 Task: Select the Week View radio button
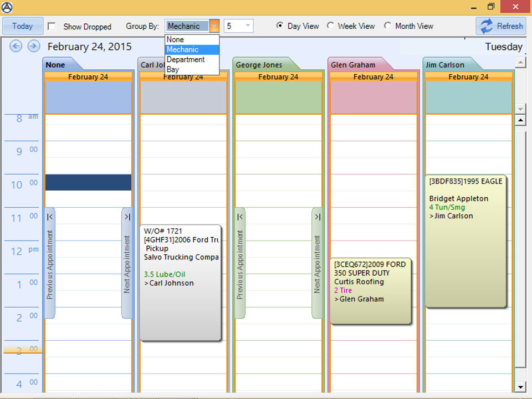click(330, 25)
